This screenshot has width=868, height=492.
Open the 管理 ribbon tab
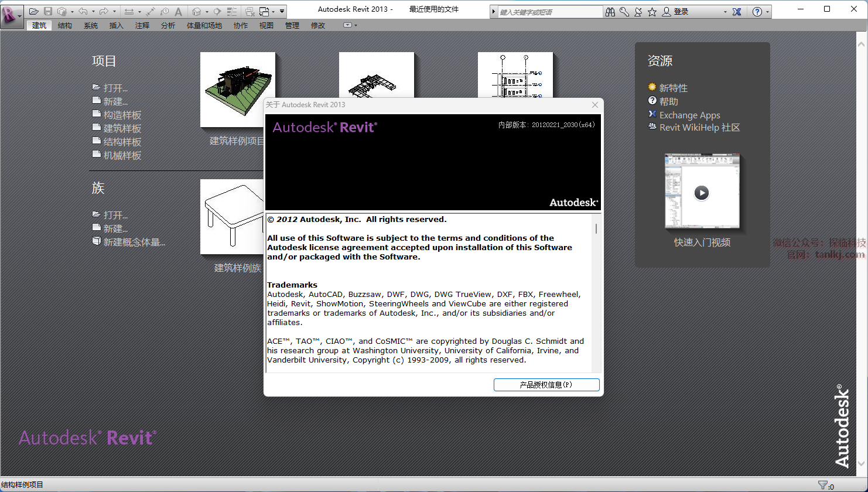pyautogui.click(x=292, y=26)
